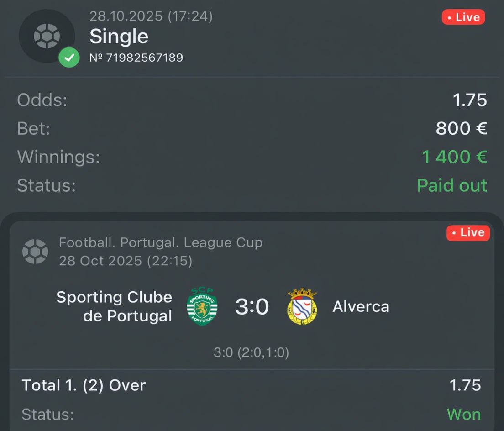
Task: Click the Sporting CP club crest
Action: pyautogui.click(x=202, y=306)
